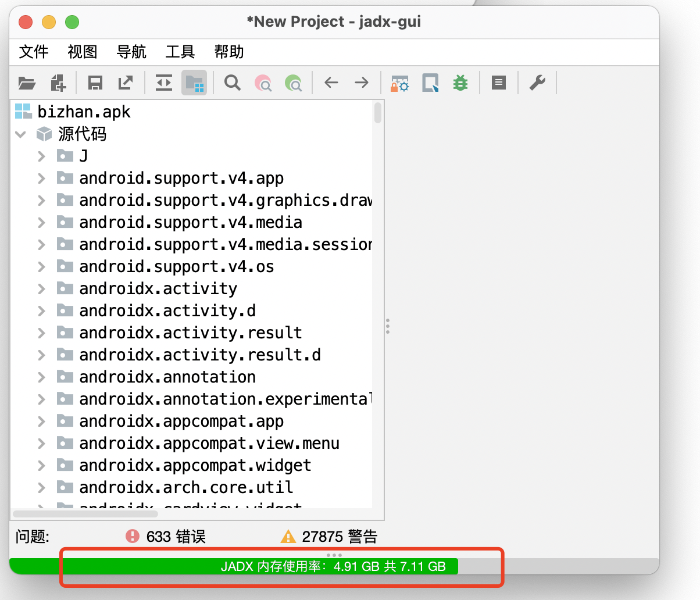Save the project with the Save icon
700x600 pixels.
95,83
